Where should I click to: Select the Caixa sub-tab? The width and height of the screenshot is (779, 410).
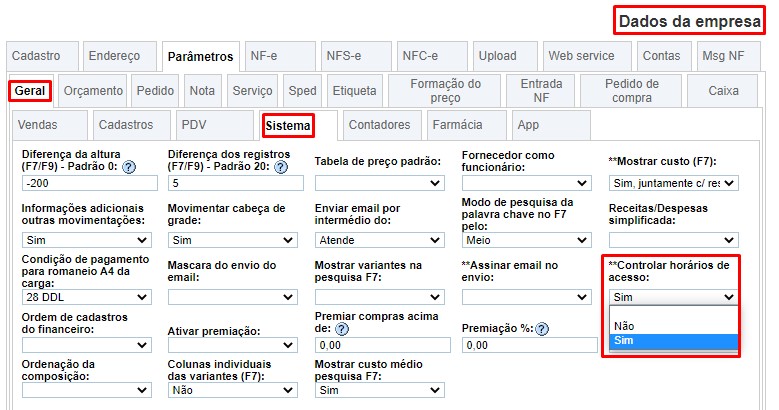click(723, 91)
